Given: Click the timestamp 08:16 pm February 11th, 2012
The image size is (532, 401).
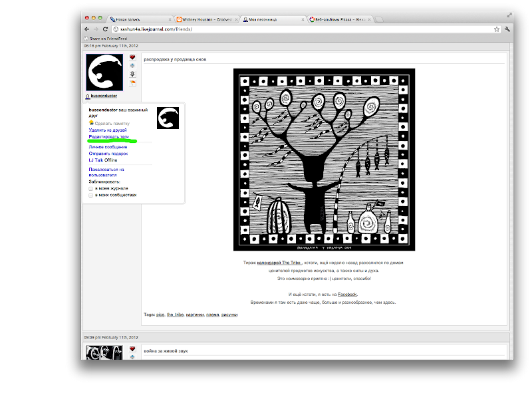Looking at the screenshot, I should [x=111, y=46].
